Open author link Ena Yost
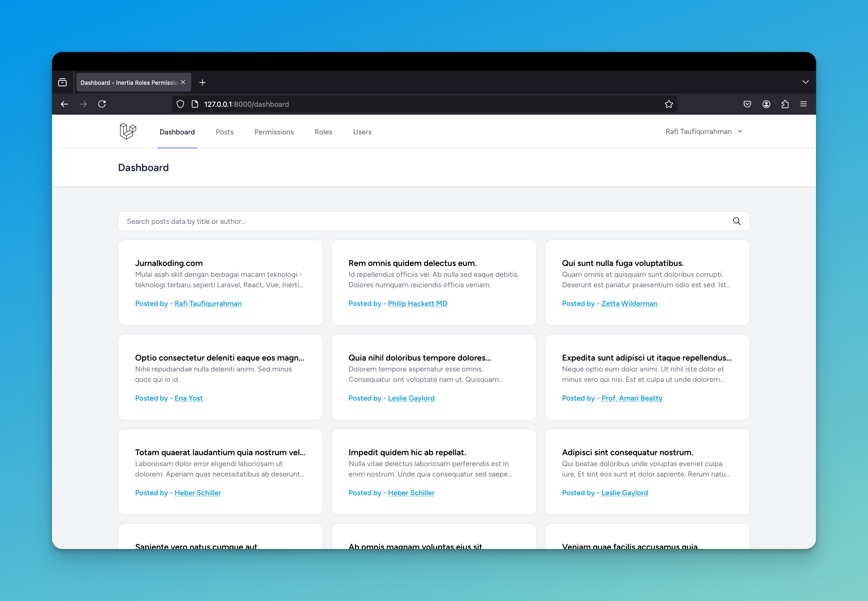 189,398
